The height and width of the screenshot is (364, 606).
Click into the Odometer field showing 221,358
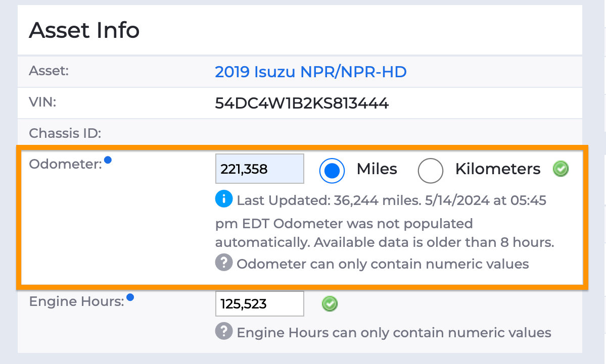click(x=260, y=169)
